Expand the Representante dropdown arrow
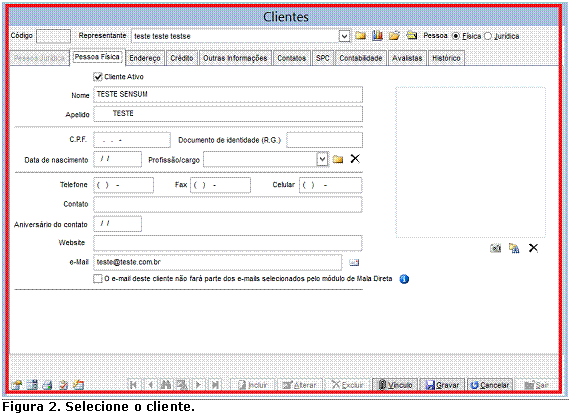 (x=344, y=36)
